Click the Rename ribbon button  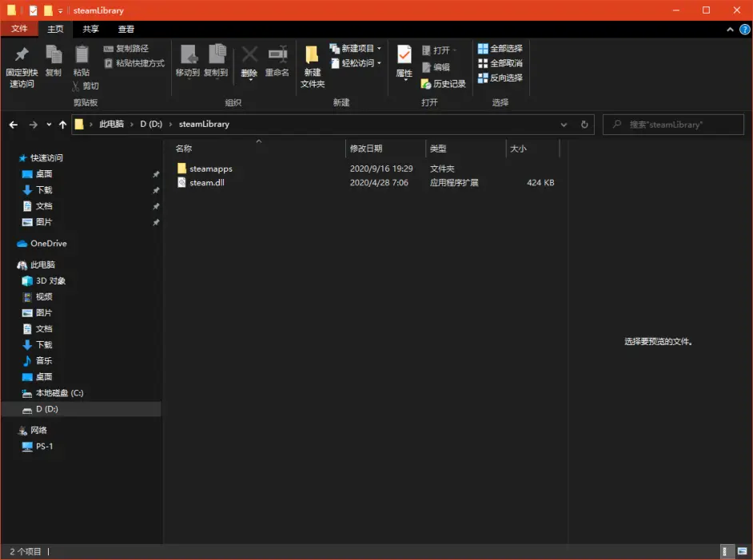(277, 61)
